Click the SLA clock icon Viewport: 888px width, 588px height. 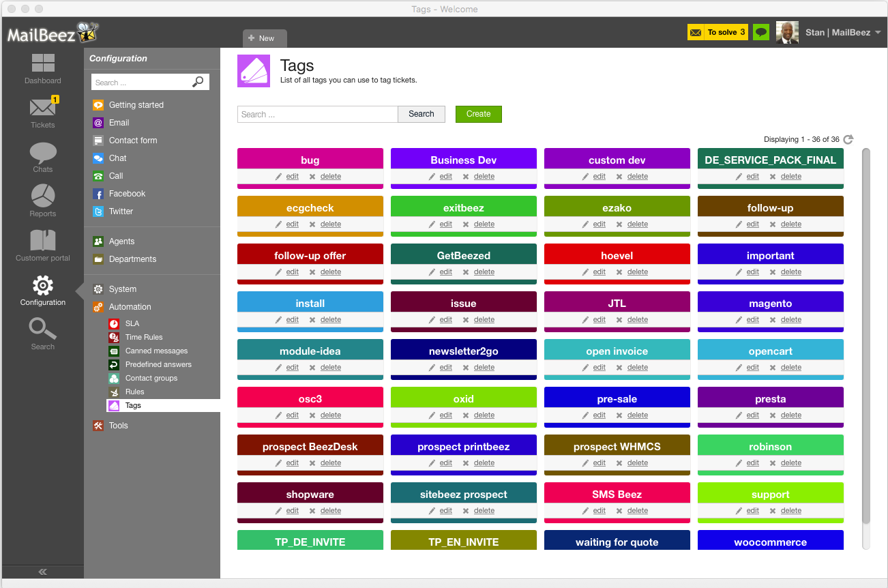[114, 323]
